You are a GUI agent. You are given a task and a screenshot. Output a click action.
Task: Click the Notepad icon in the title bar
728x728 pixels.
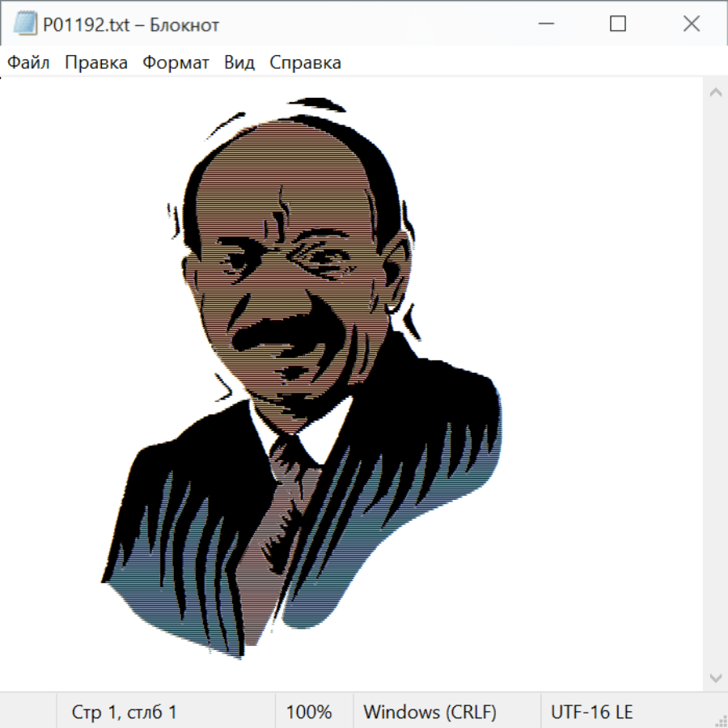point(24,24)
